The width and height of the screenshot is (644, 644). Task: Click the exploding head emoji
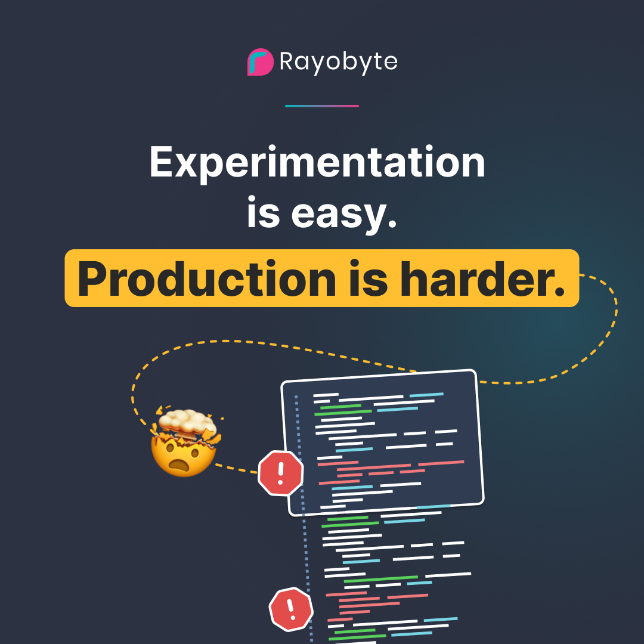point(187,442)
